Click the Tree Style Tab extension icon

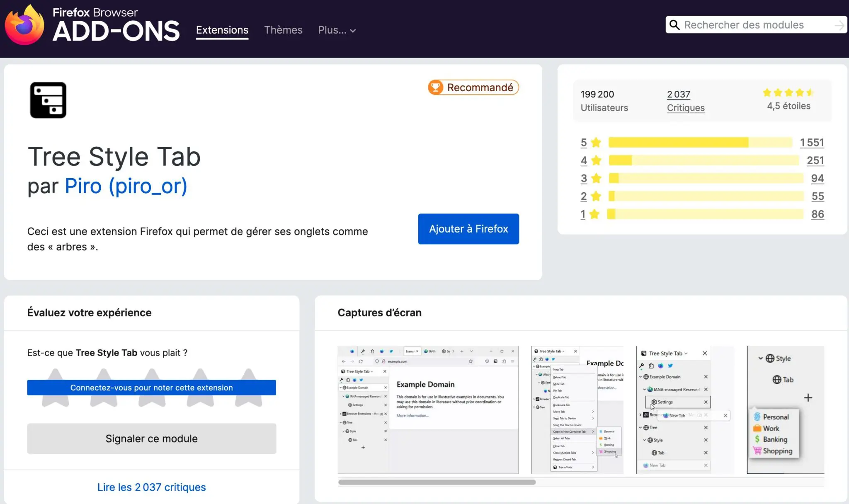tap(48, 100)
